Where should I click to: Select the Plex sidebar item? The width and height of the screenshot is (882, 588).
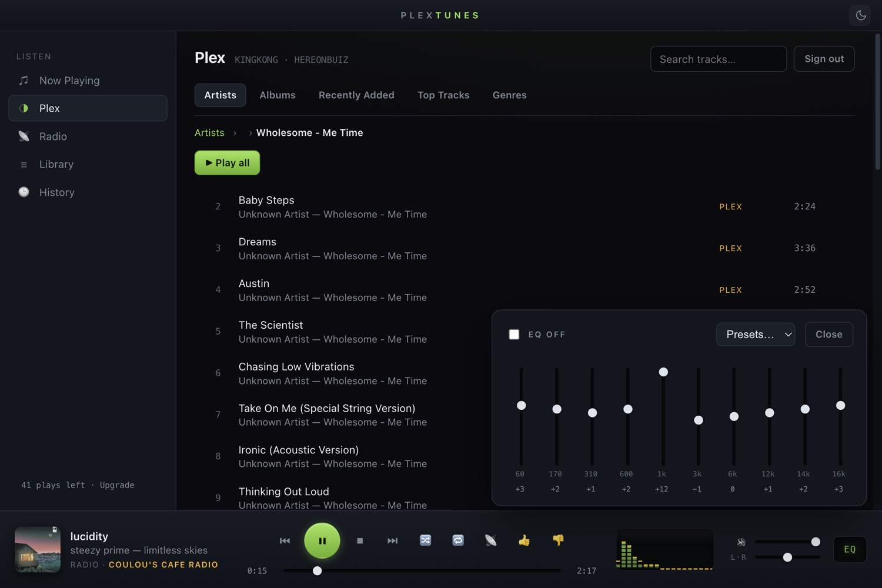(x=88, y=108)
